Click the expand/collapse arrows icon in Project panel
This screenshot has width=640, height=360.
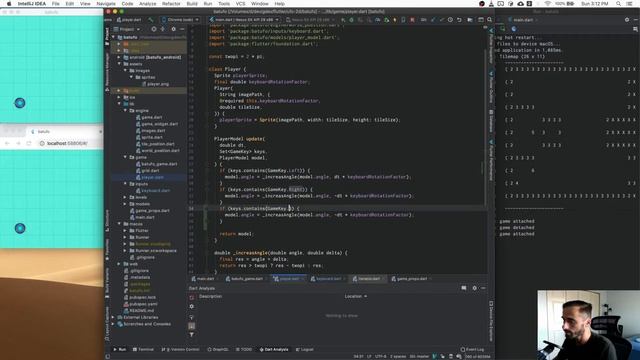point(163,29)
